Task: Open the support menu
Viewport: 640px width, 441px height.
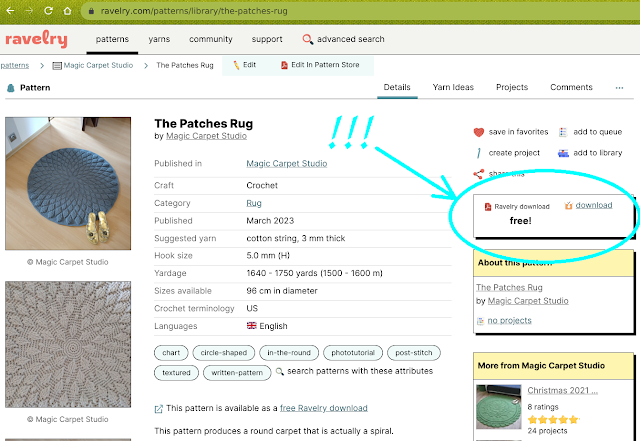Action: (267, 39)
